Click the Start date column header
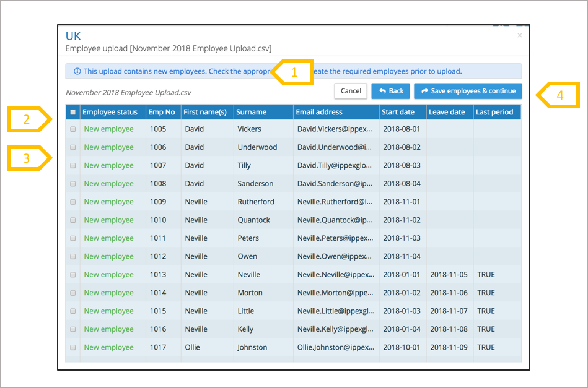Screen dimensions: 588x388 (x=398, y=112)
